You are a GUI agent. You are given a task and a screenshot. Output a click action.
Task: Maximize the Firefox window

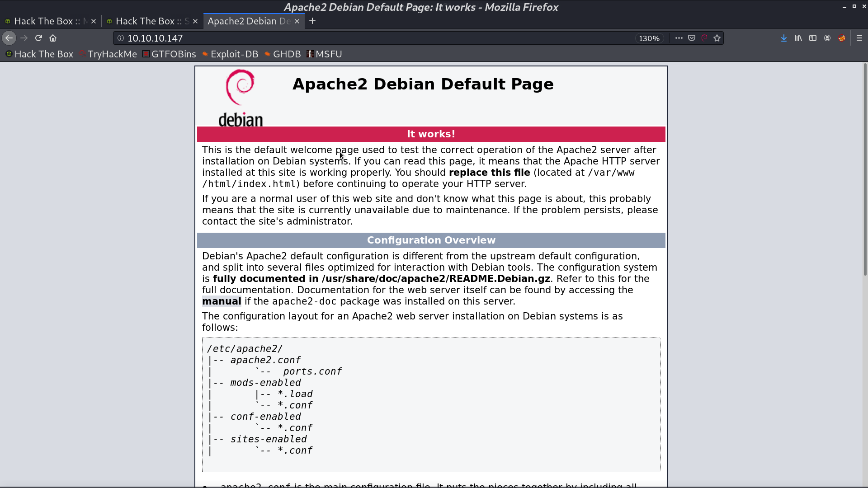pos(854,7)
